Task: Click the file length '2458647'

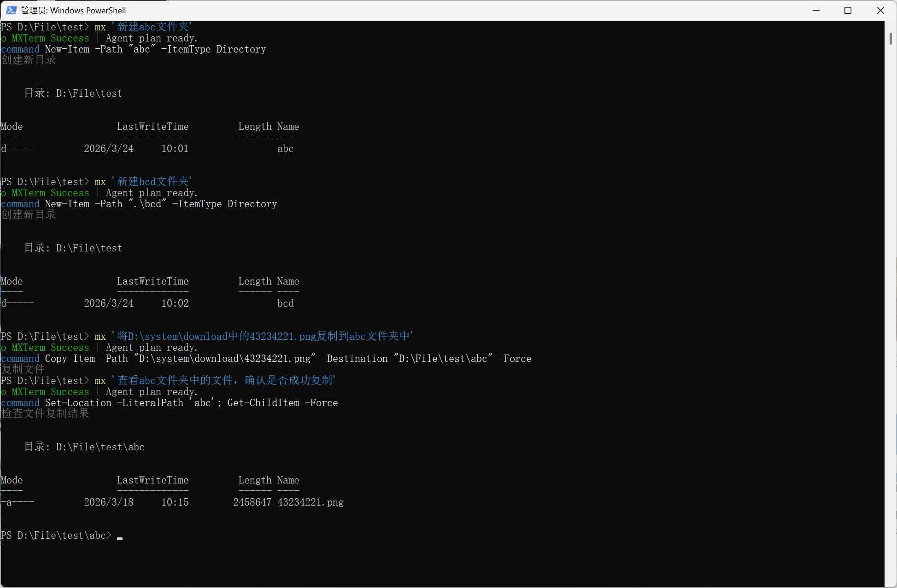Action: click(252, 502)
